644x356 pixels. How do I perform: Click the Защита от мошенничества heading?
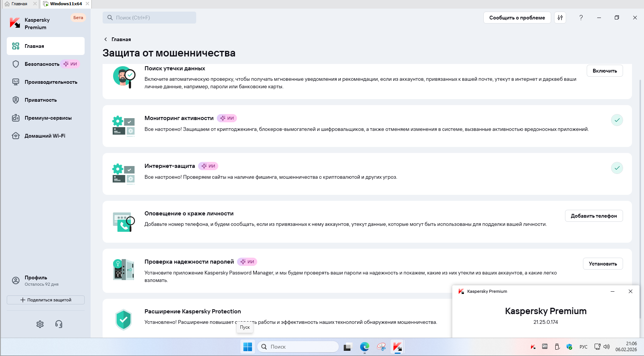pos(169,53)
